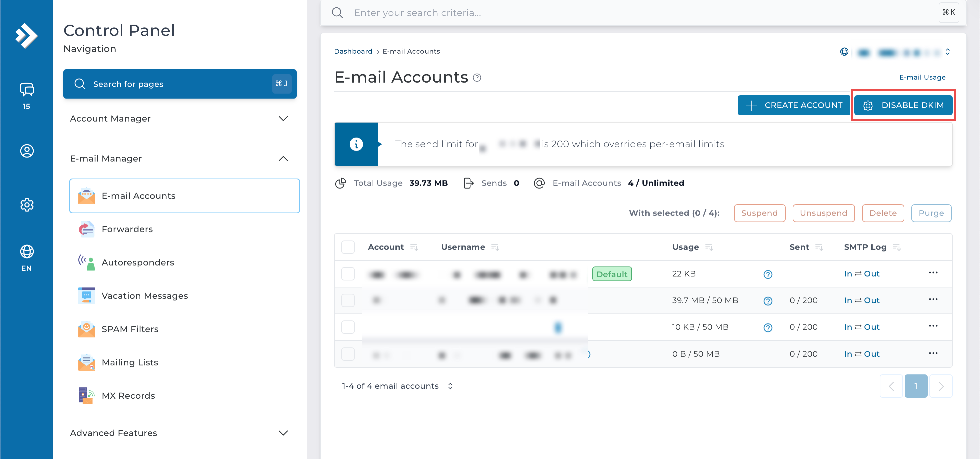Click the CREATE ACCOUNT button
Viewport: 980px width, 459px height.
point(794,105)
